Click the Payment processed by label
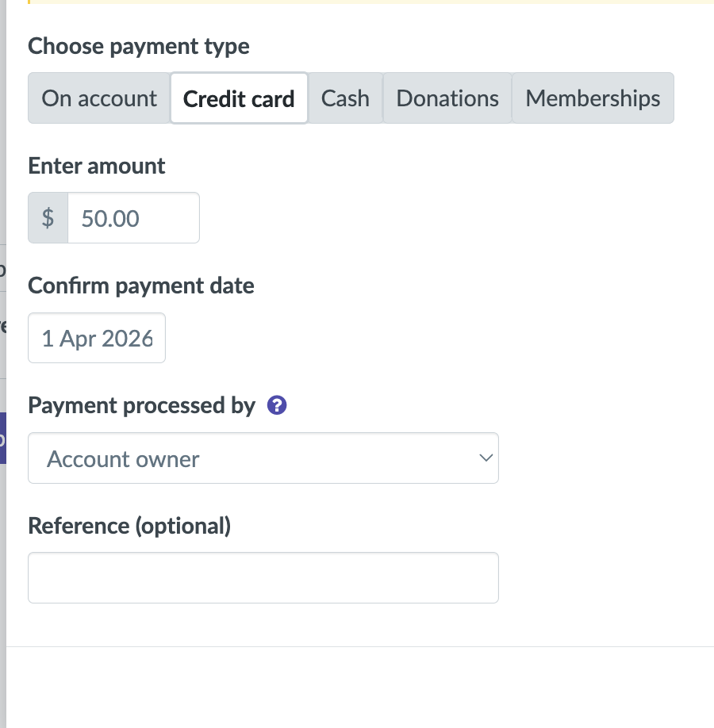 coord(141,406)
